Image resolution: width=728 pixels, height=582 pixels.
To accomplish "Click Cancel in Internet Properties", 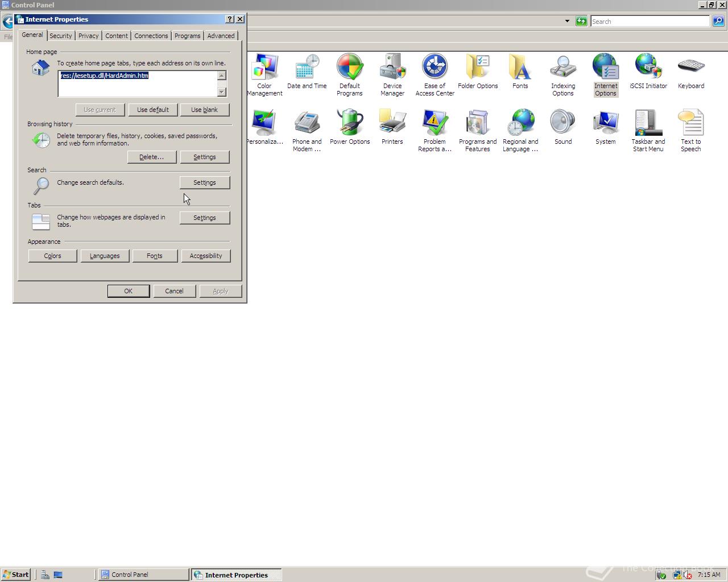I will 174,291.
